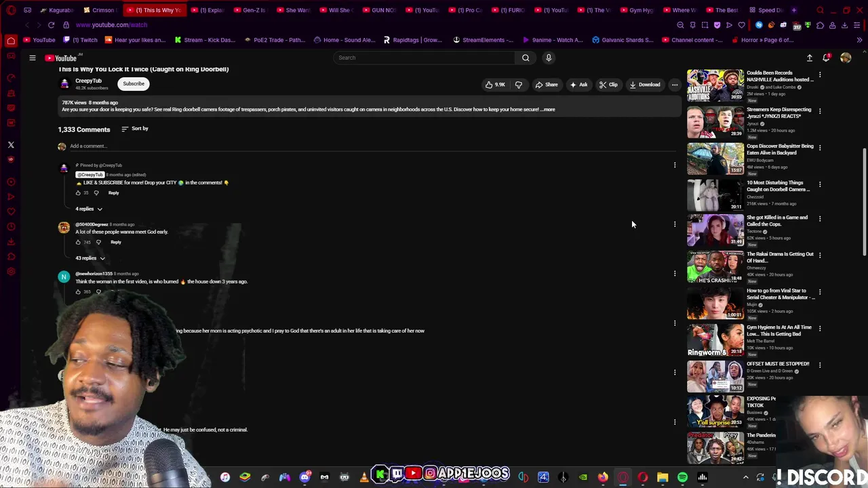The width and height of the screenshot is (868, 488).
Task: Like the @newhorizon1355 comment
Action: coord(79,291)
